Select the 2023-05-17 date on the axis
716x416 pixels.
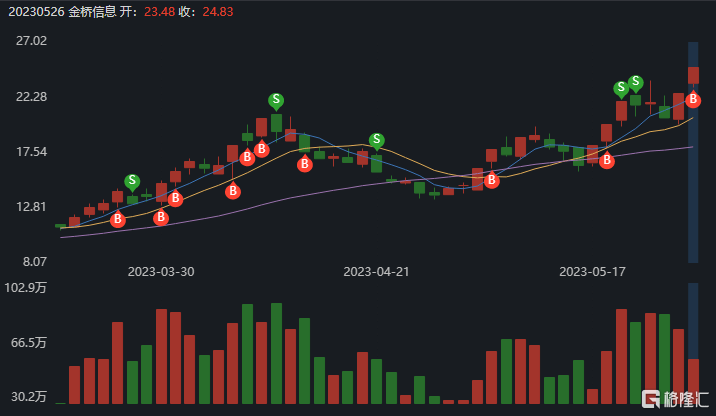click(592, 271)
